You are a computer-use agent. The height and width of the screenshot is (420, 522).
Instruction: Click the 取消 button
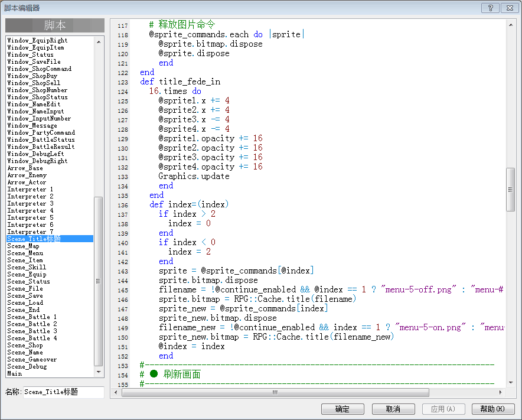[x=393, y=409]
